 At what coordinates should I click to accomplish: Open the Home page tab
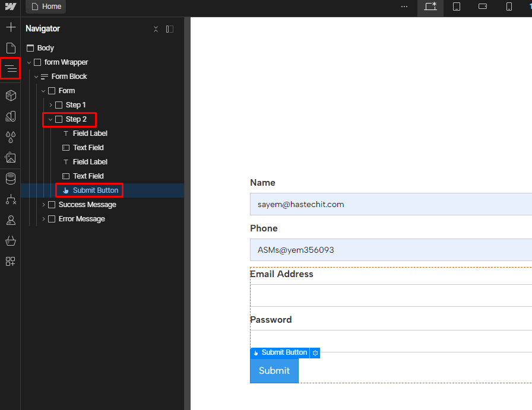[x=46, y=7]
